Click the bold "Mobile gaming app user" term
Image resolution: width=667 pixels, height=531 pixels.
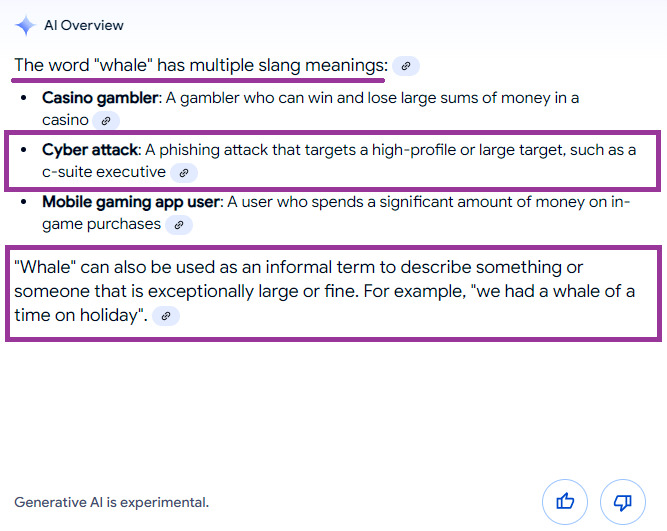[131, 202]
